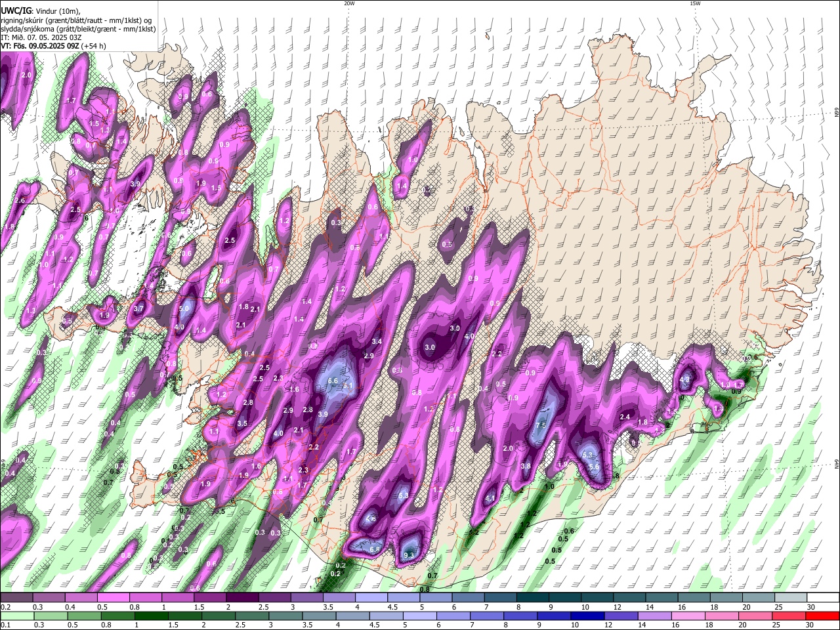The height and width of the screenshot is (630, 840).
Task: Click the 'slydda/snjókoma (grátt/bleikt/grænt' legend line
Action: pyautogui.click(x=78, y=28)
